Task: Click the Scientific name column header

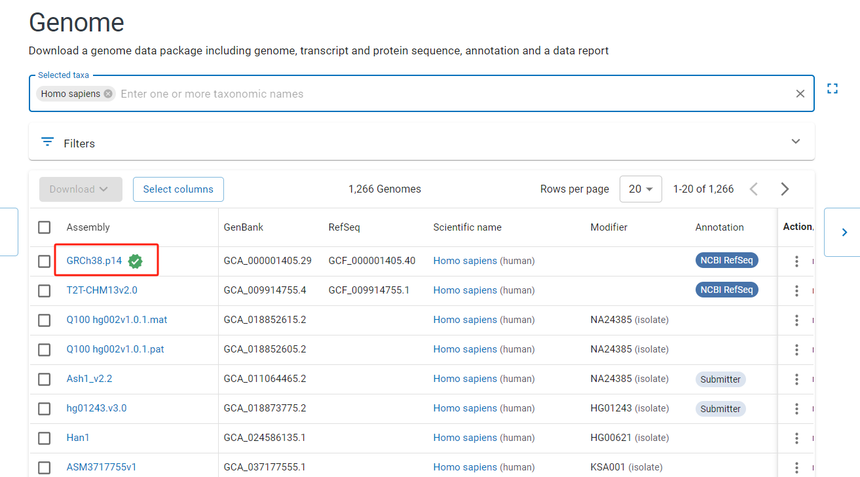Action: point(467,227)
